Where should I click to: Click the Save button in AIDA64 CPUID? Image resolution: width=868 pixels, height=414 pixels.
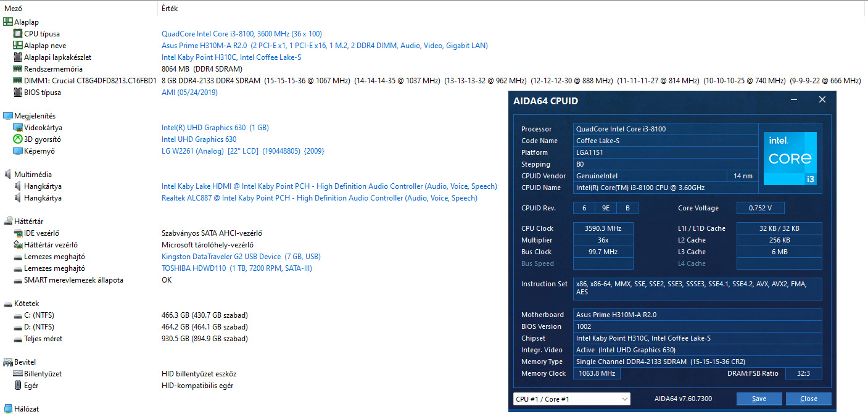(759, 399)
